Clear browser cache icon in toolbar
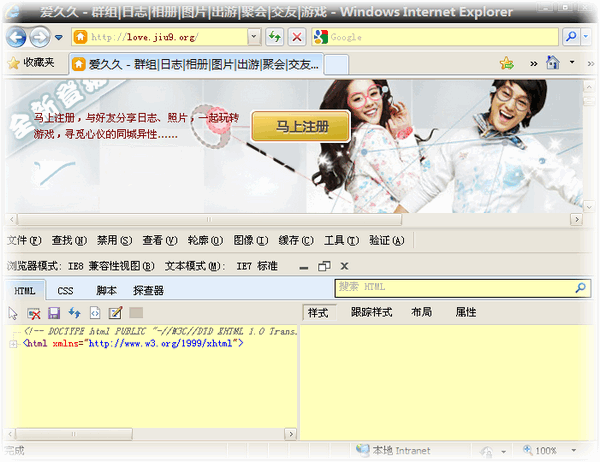The width and height of the screenshot is (600, 462). pos(34,313)
